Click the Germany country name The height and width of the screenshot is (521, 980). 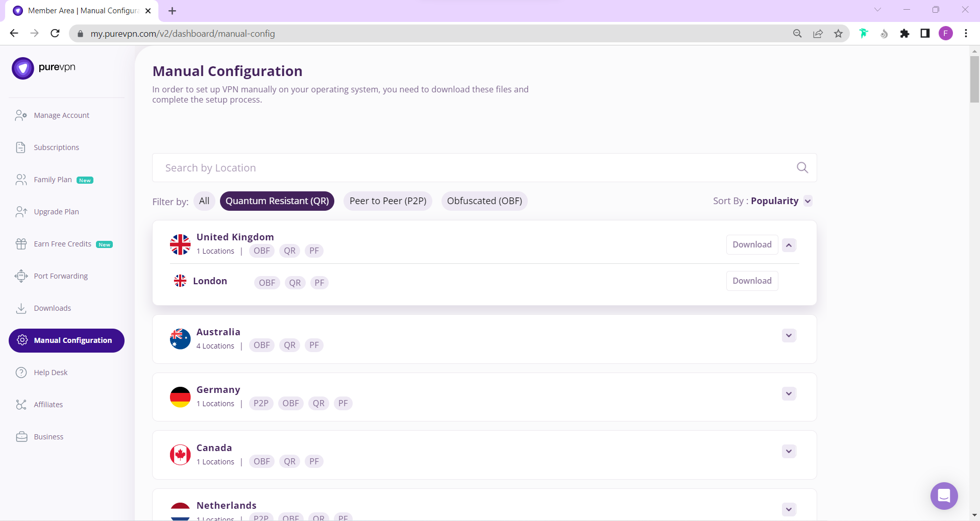pyautogui.click(x=218, y=390)
